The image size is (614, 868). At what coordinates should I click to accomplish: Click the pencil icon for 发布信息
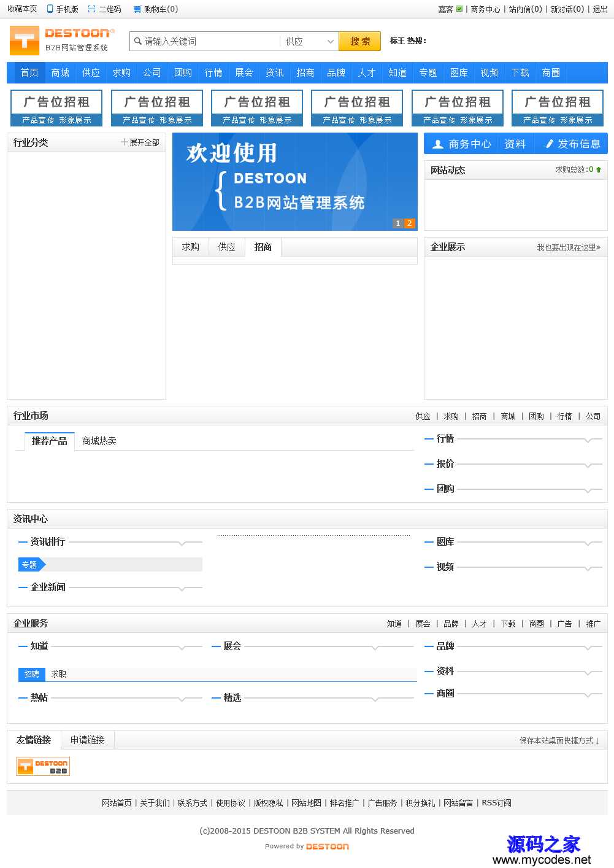(550, 144)
